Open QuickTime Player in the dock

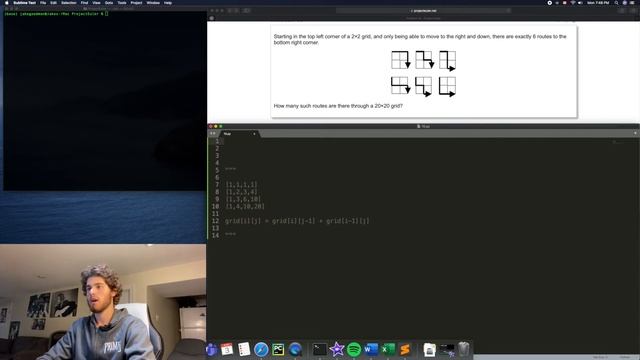click(x=295, y=350)
